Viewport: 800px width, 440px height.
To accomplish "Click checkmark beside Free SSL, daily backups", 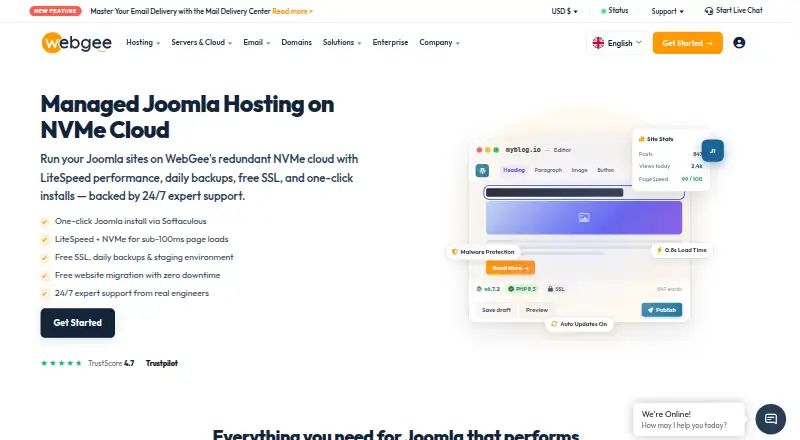I will (x=45, y=258).
